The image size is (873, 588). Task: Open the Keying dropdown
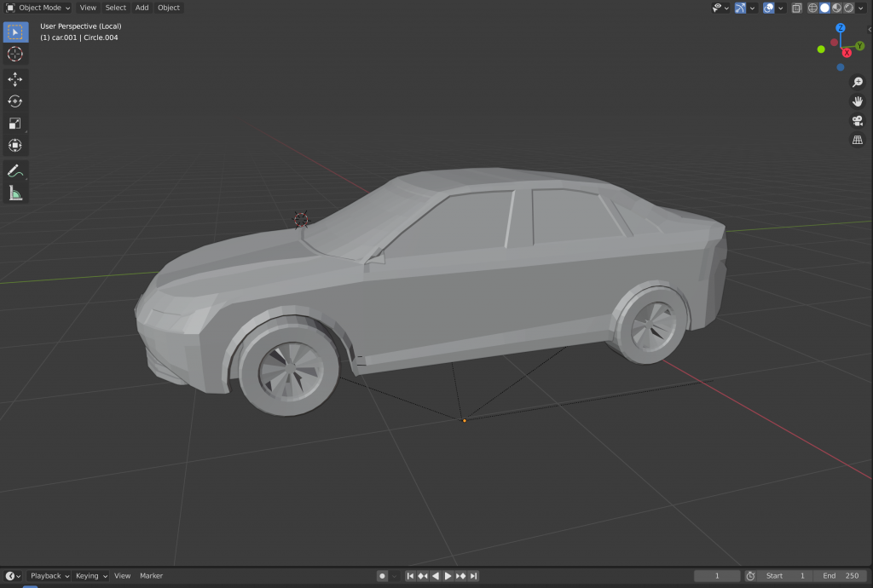pos(90,576)
